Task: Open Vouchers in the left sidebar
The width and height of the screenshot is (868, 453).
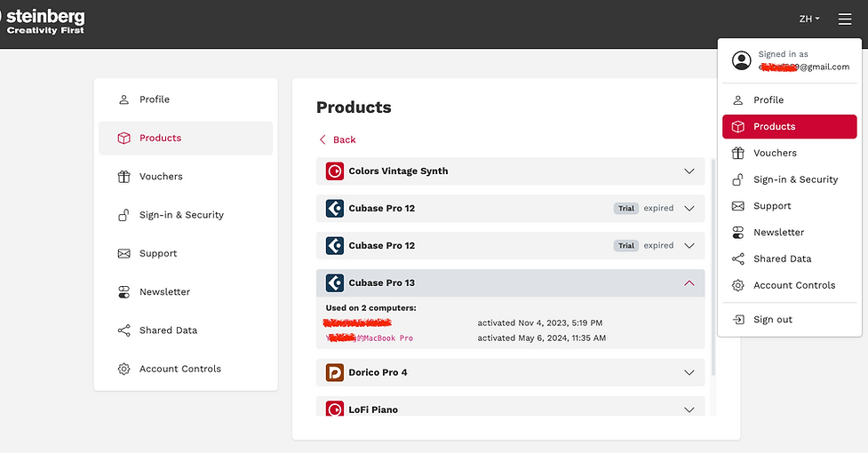Action: 186,177
